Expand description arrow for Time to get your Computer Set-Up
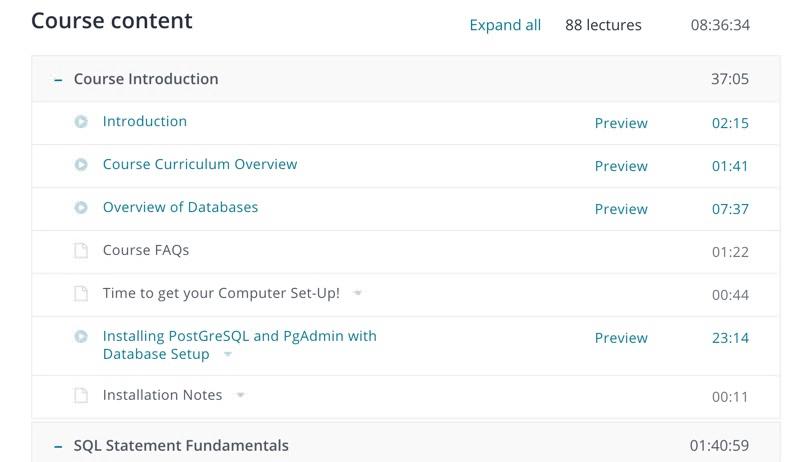 click(x=358, y=293)
